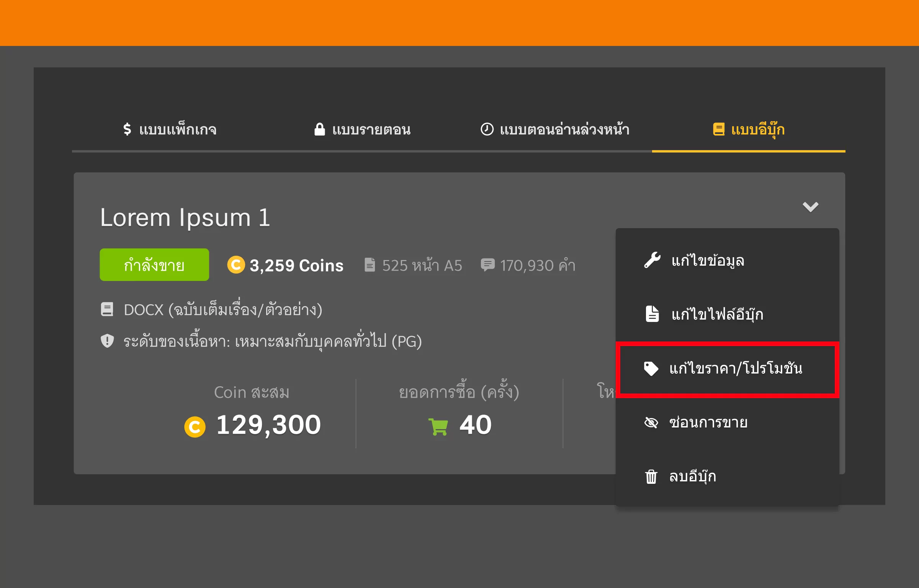Click the book icon on แบบอีบุ๊ก tab
This screenshot has height=588, width=919.
(x=719, y=129)
